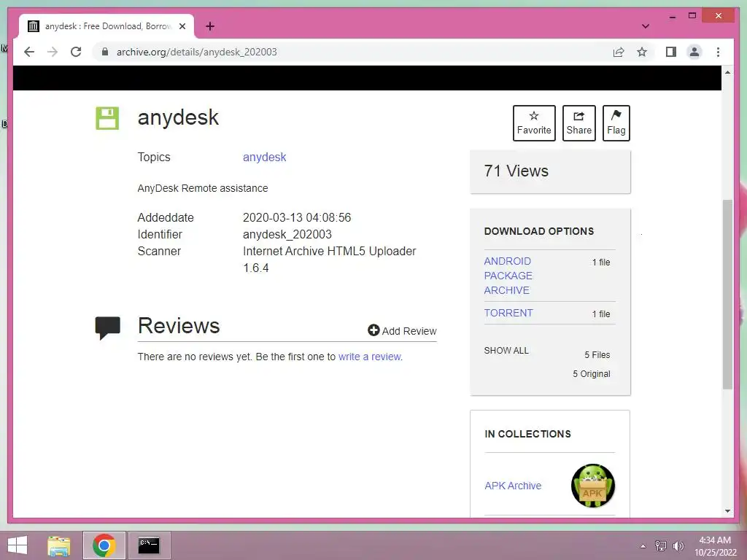The height and width of the screenshot is (560, 747).
Task: Click the Add Review plus link
Action: tap(402, 330)
